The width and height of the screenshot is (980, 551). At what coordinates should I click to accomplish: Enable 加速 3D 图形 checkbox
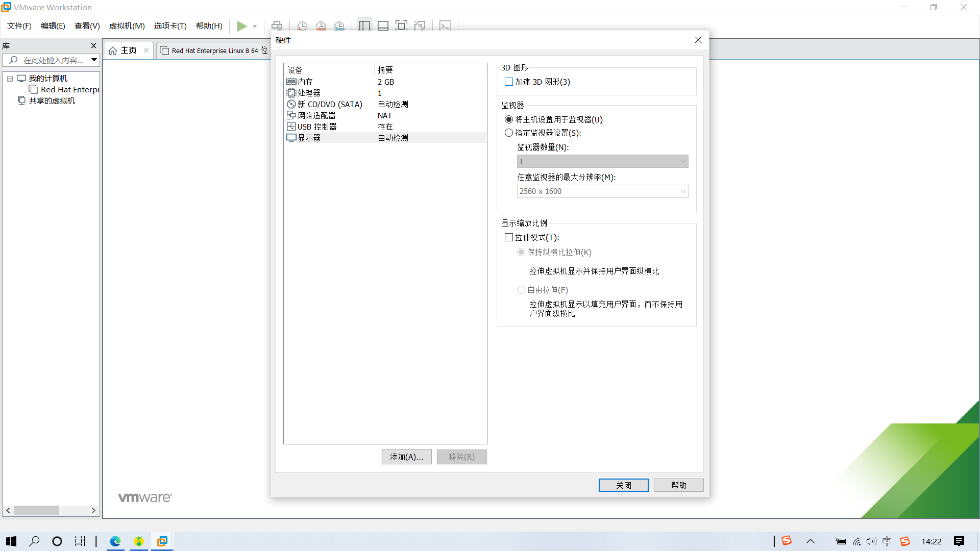508,82
